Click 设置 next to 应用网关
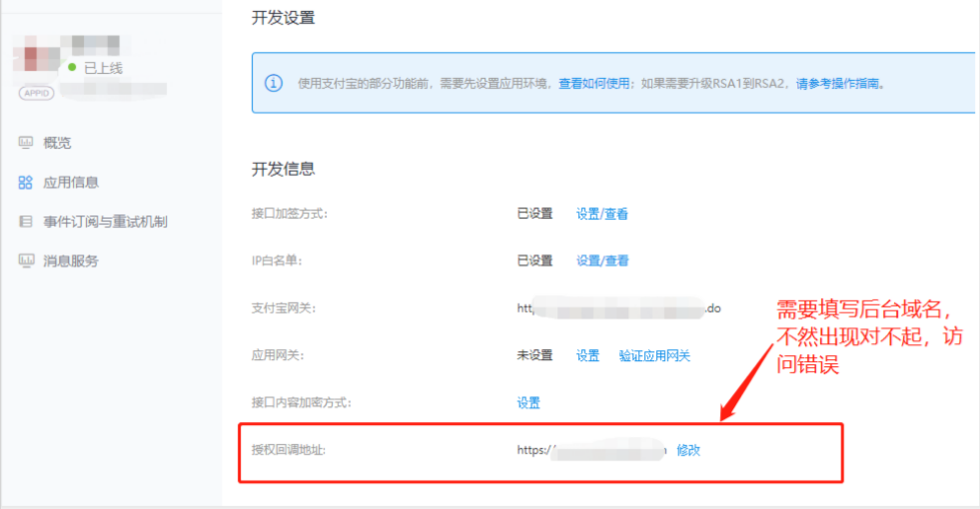980x509 pixels. [x=587, y=355]
